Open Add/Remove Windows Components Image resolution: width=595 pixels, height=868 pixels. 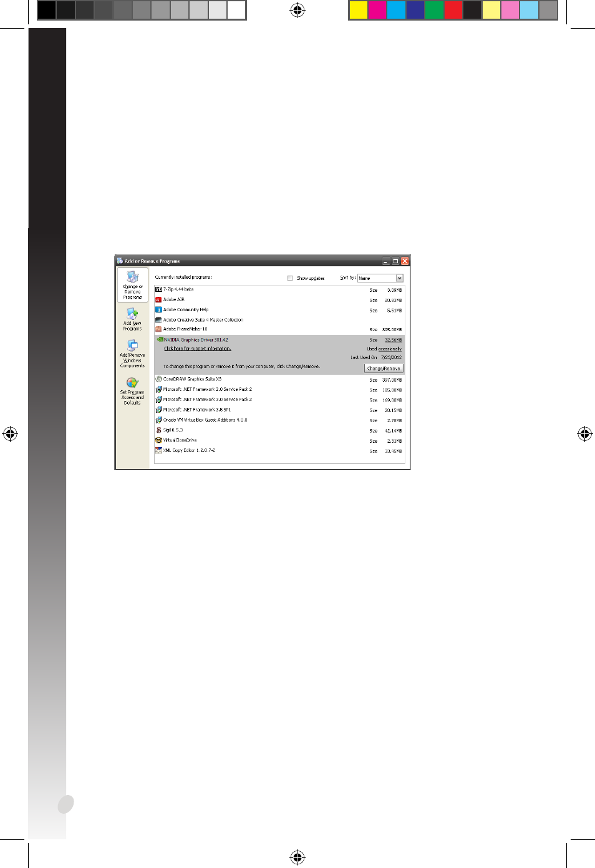132,353
